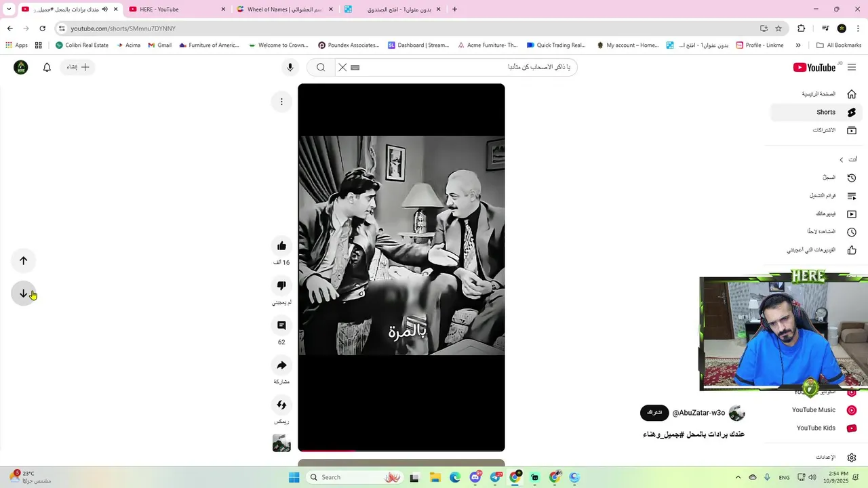Open Subscriptions (الاشتراكات) in sidebar

pyautogui.click(x=816, y=130)
